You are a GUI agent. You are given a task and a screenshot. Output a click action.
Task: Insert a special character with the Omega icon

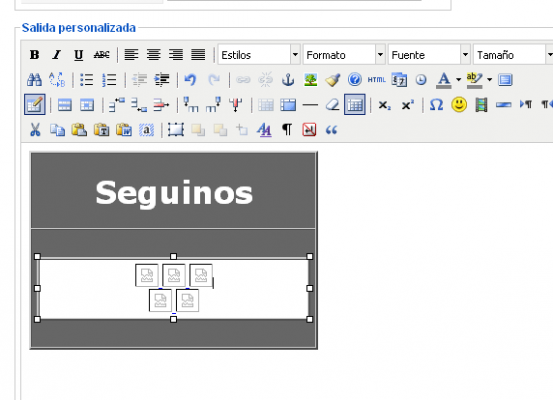point(436,105)
